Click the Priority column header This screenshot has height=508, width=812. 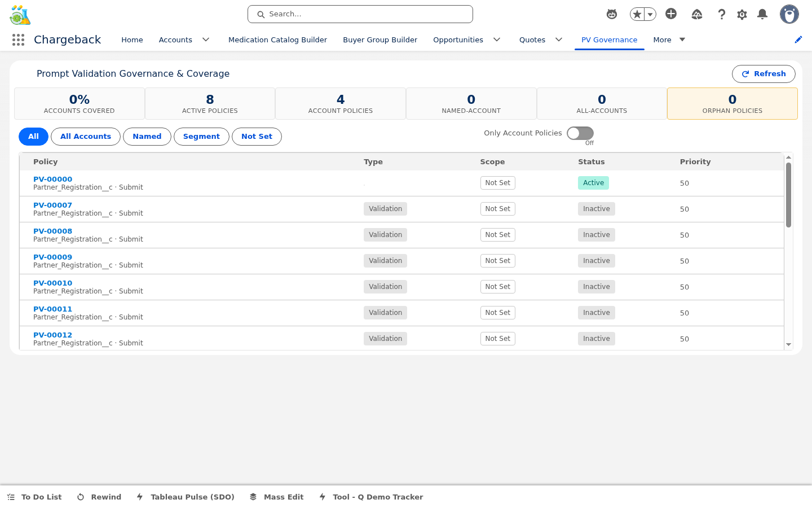695,162
